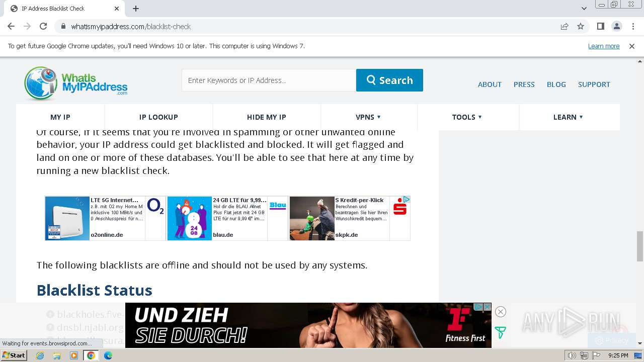Expand the LEARN dropdown menu
644x362 pixels.
click(568, 117)
